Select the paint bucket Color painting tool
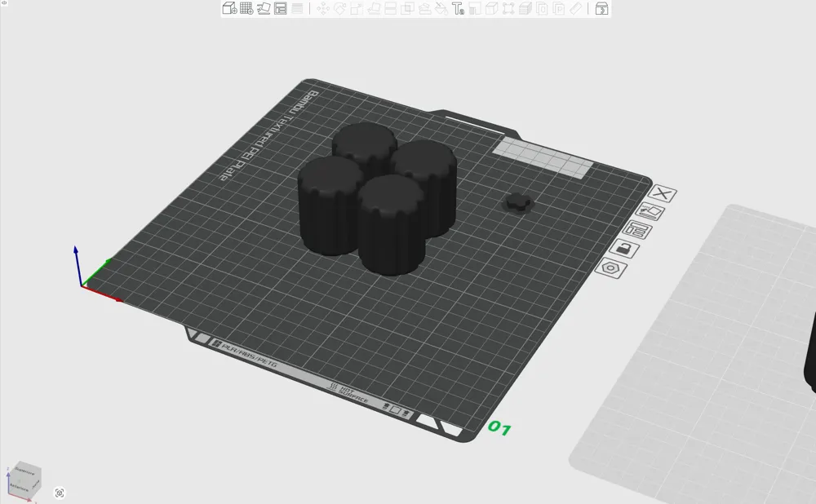Viewport: 816px width, 504px height. tap(441, 8)
